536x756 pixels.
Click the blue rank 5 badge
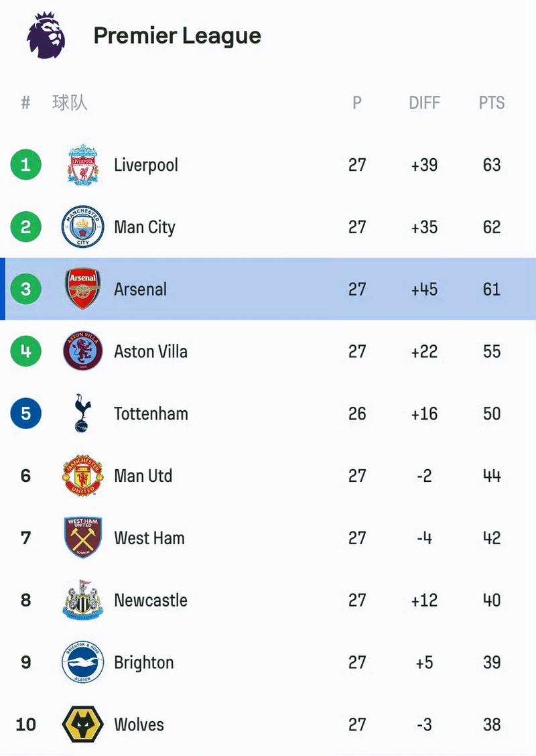tap(25, 414)
